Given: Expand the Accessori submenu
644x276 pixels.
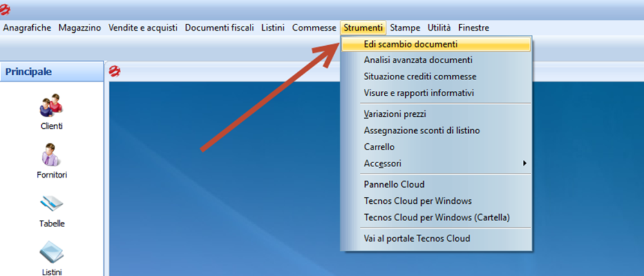Looking at the screenshot, I should pyautogui.click(x=436, y=163).
